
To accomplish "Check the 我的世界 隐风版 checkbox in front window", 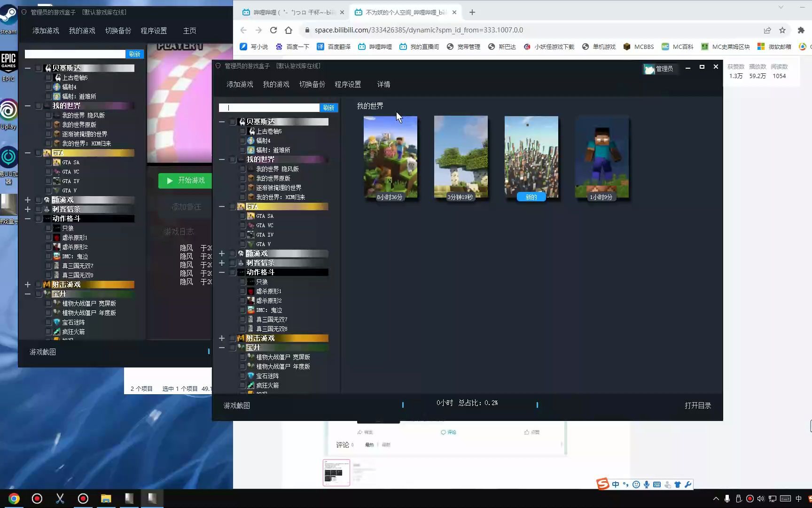I will 242,169.
